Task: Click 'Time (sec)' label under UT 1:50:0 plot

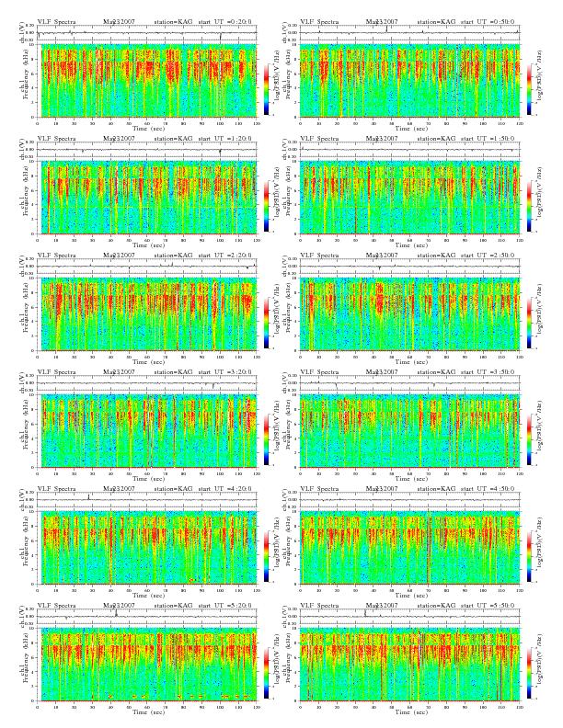Action: click(x=411, y=245)
